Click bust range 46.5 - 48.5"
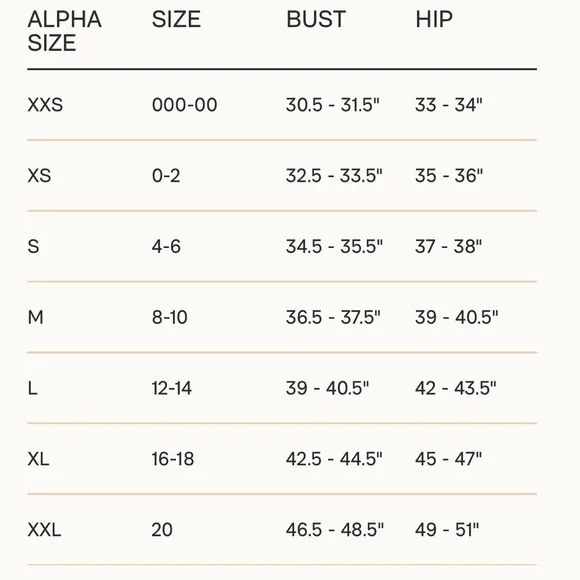Image resolution: width=580 pixels, height=580 pixels. click(335, 530)
